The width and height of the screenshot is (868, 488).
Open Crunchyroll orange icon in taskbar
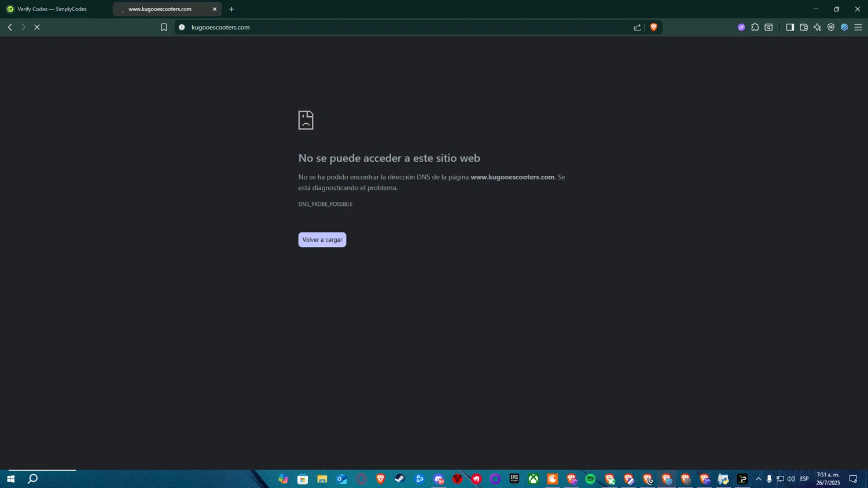(x=553, y=479)
